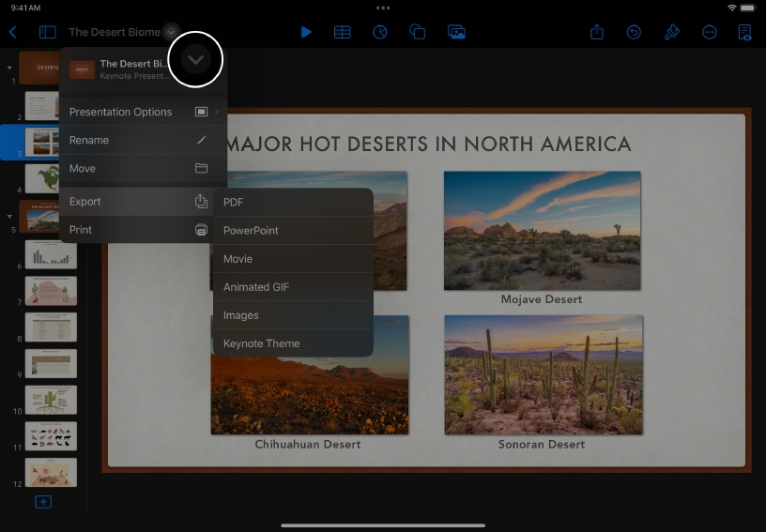This screenshot has width=766, height=532.
Task: Toggle the slide navigator sidebar
Action: pyautogui.click(x=47, y=32)
